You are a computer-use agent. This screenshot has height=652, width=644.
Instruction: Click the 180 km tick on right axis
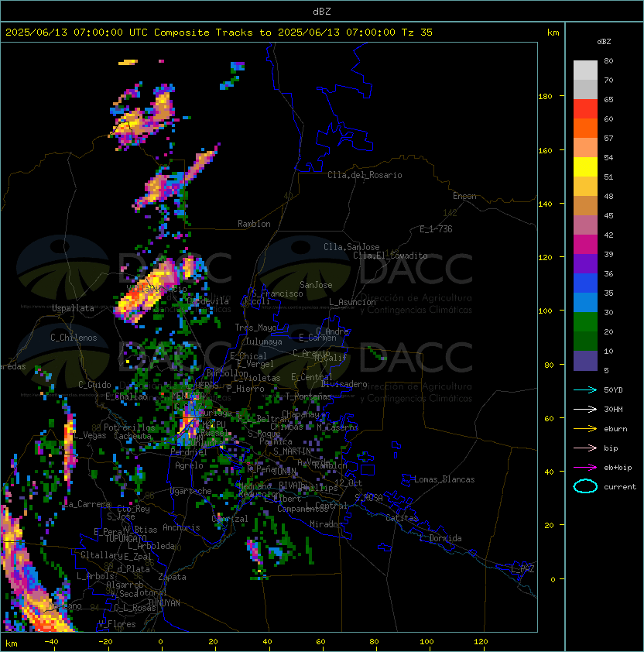[546, 97]
